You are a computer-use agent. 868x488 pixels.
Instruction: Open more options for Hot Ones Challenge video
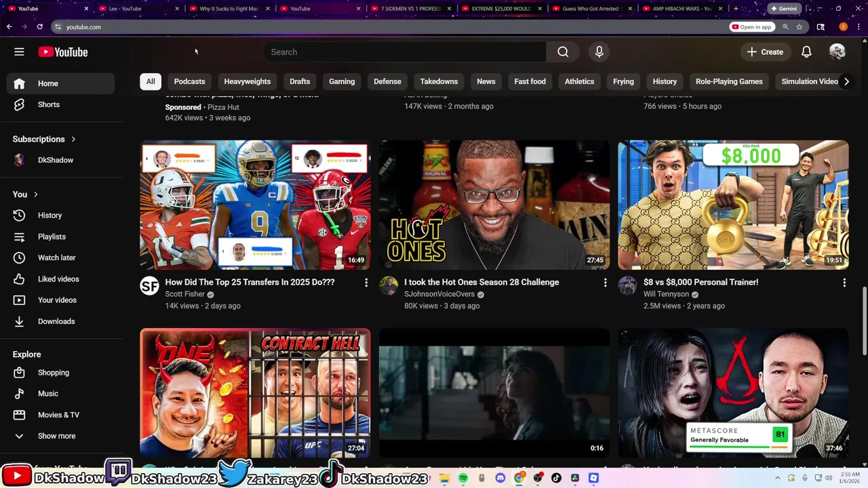click(606, 283)
